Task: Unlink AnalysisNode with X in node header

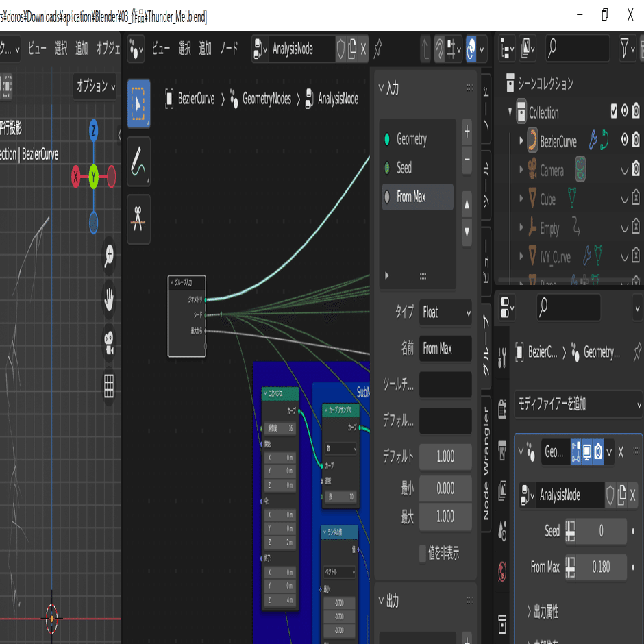Action: tap(363, 49)
